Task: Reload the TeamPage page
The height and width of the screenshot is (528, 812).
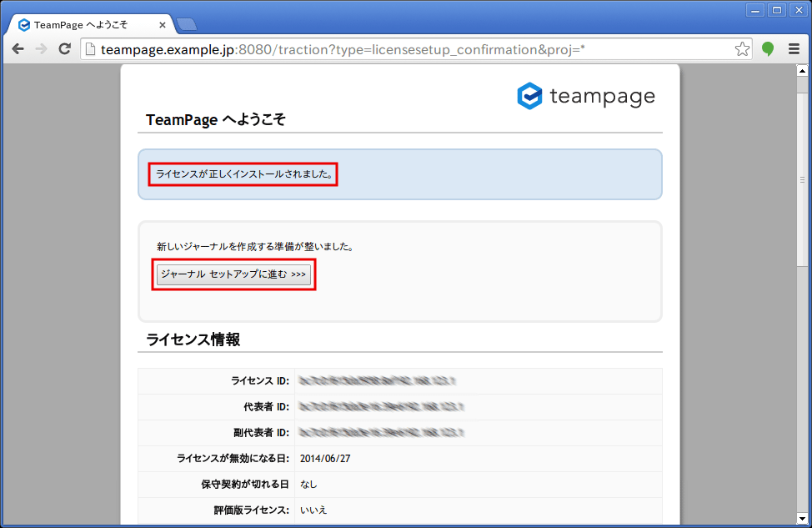Action: coord(64,49)
